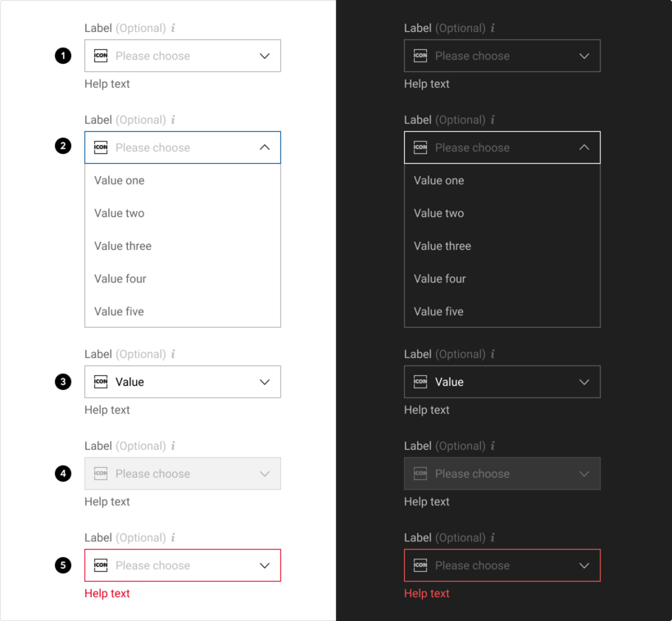
Task: Click the ICON glyph beside 'Value' in the light dropdown
Action: click(101, 382)
